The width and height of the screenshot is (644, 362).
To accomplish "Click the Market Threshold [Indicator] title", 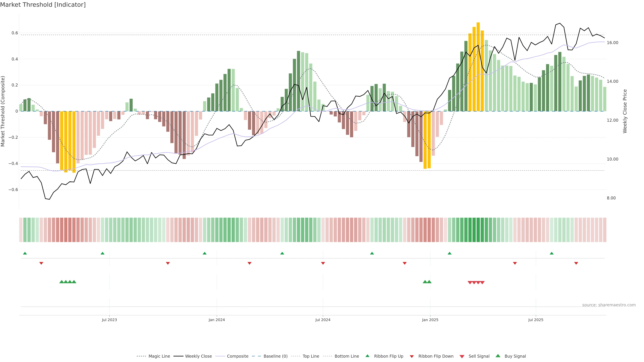I will [x=43, y=5].
